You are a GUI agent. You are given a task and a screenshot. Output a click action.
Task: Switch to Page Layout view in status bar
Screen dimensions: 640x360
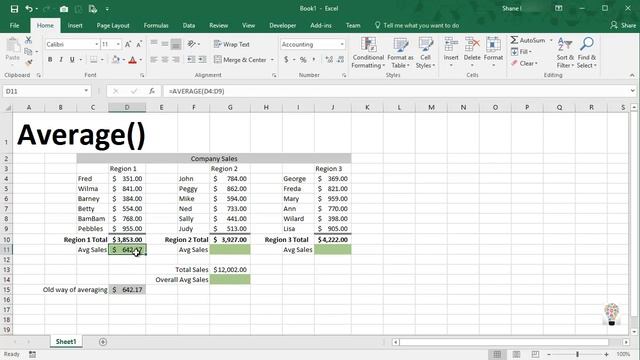click(516, 354)
